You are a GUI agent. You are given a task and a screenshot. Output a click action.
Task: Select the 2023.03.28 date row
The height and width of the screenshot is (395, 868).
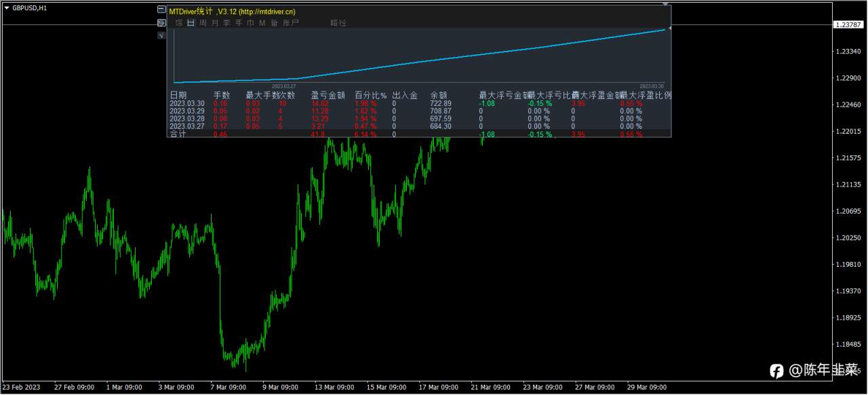[186, 119]
